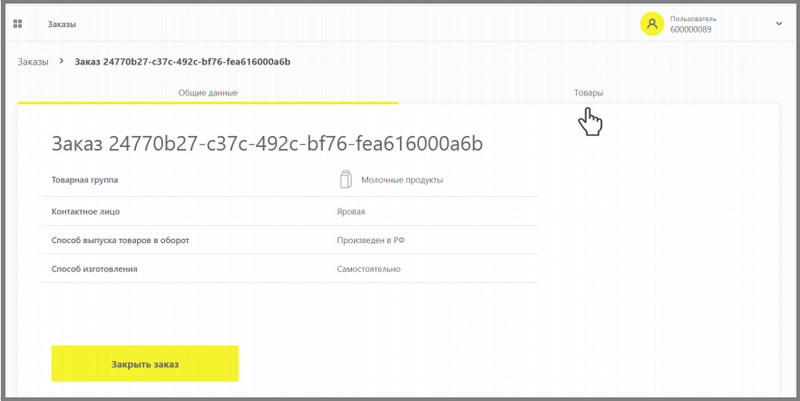The height and width of the screenshot is (401, 800).
Task: Click the yellow user avatar icon
Action: (x=652, y=24)
